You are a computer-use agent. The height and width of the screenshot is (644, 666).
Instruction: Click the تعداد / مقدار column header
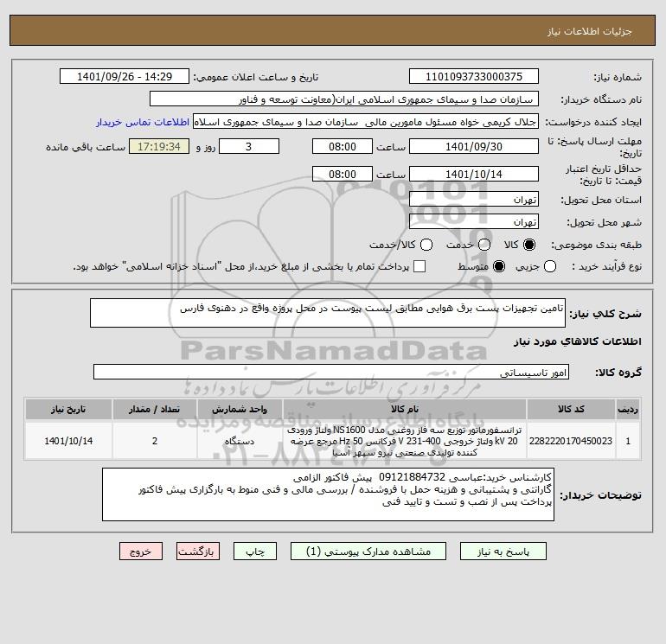[x=154, y=409]
